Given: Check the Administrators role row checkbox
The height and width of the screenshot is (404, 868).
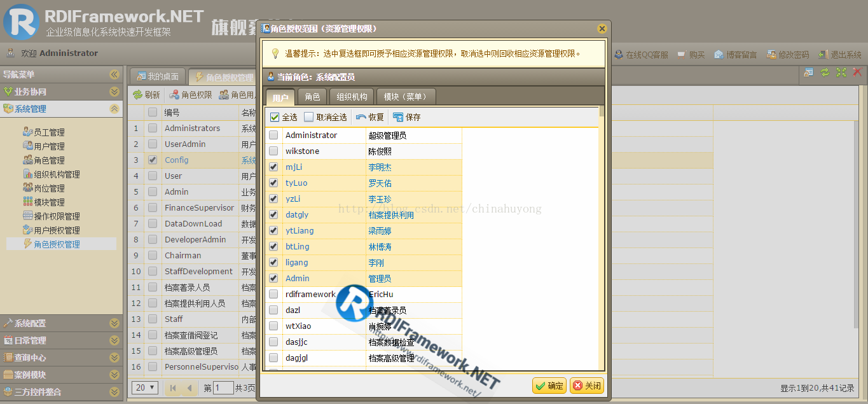Looking at the screenshot, I should pos(153,128).
